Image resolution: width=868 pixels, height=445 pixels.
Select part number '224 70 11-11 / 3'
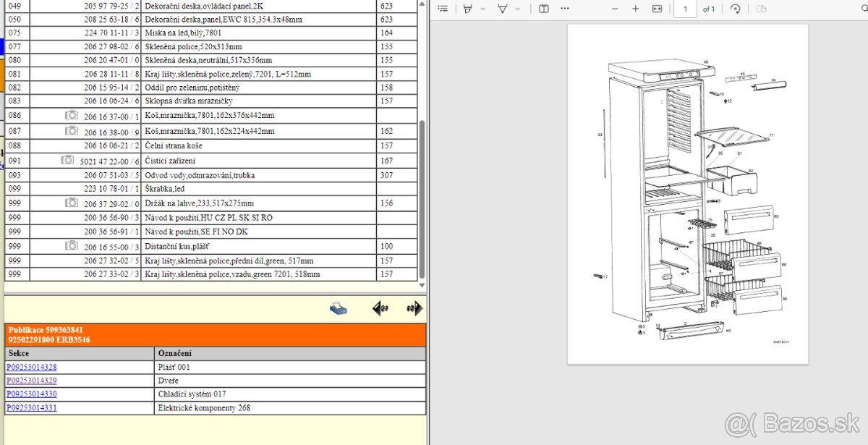(x=111, y=33)
